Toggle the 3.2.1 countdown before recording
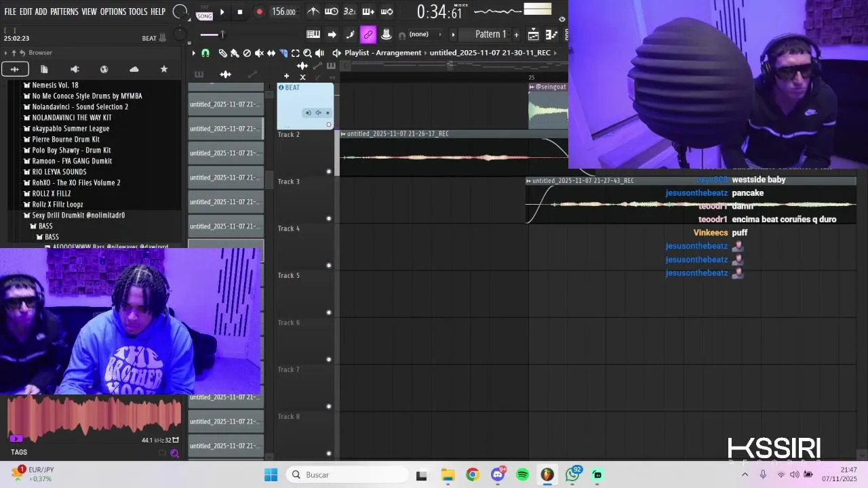 (349, 12)
